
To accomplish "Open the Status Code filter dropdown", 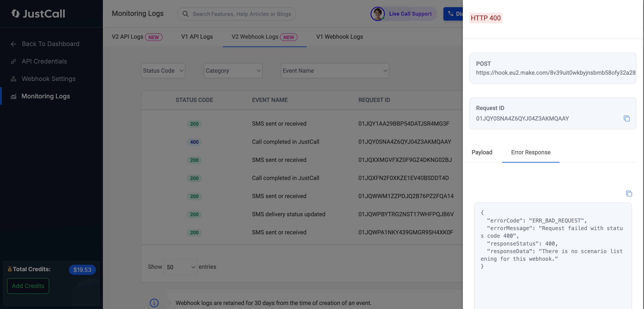I will click(x=163, y=71).
